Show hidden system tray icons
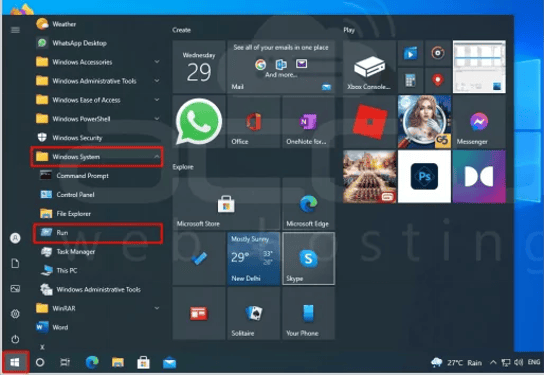Viewport: 546px width, 376px height. coord(493,363)
